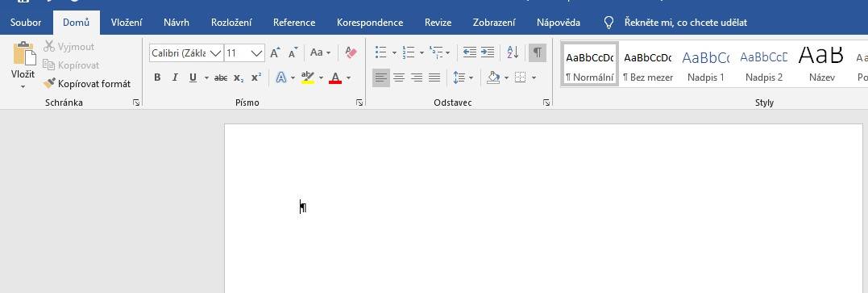Screen dimensions: 868x293
Task: Clear all formatting with the eraser icon
Action: pyautogui.click(x=351, y=52)
